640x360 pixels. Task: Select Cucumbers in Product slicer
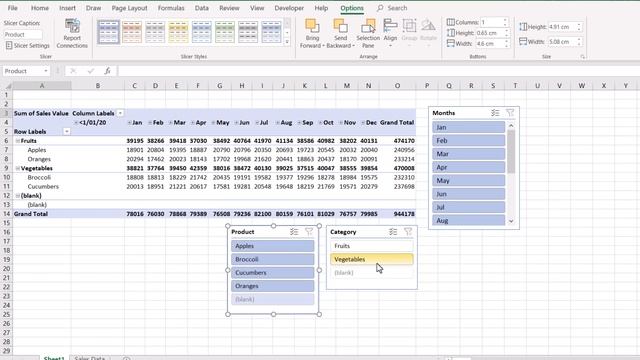click(273, 273)
